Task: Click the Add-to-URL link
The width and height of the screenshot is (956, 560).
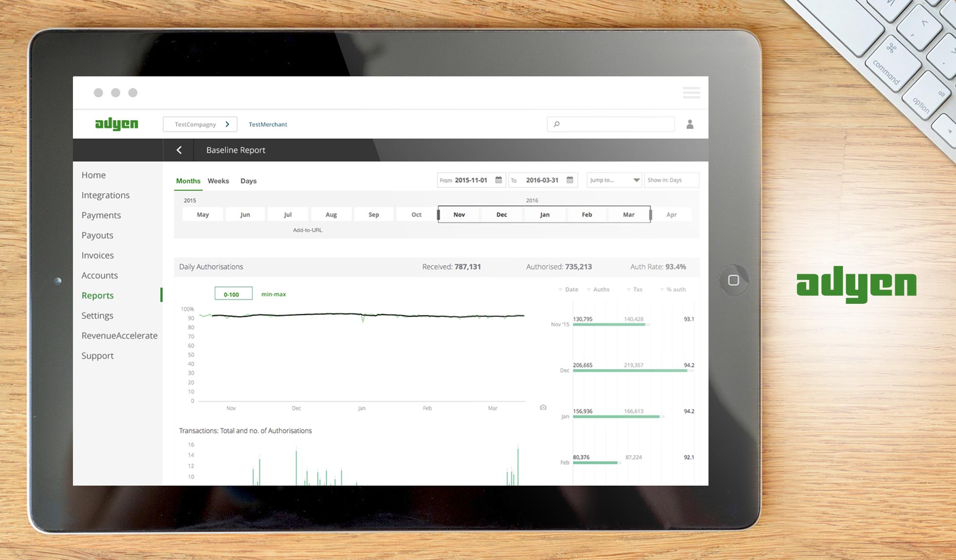Action: (307, 230)
